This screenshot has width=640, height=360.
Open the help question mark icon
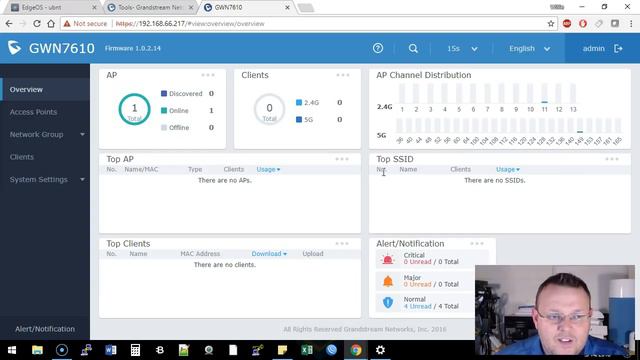click(x=378, y=48)
